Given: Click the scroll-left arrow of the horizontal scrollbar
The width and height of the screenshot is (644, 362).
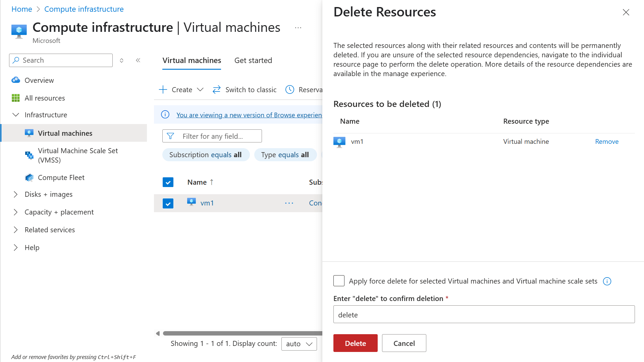Looking at the screenshot, I should (158, 333).
